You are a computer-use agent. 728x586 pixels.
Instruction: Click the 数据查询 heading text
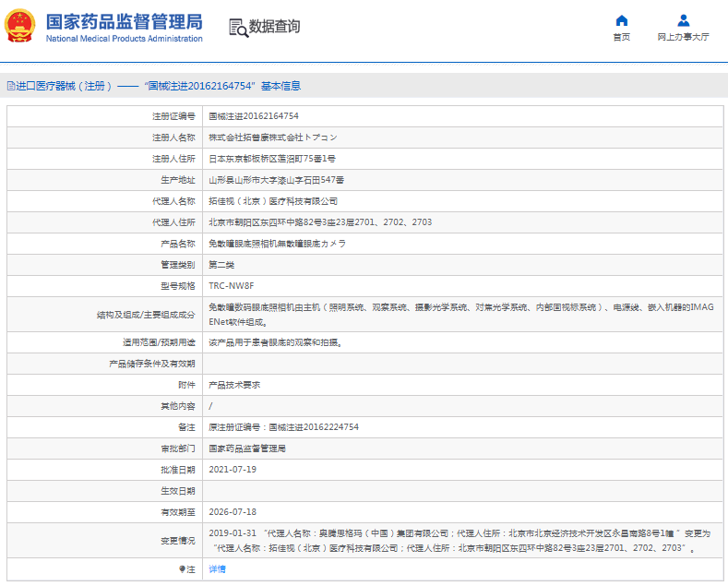coord(274,27)
